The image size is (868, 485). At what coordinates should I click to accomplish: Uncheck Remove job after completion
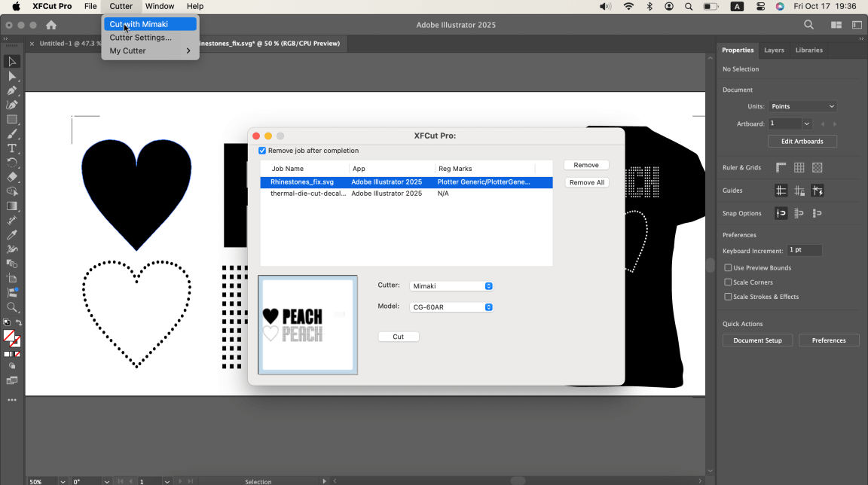click(262, 151)
